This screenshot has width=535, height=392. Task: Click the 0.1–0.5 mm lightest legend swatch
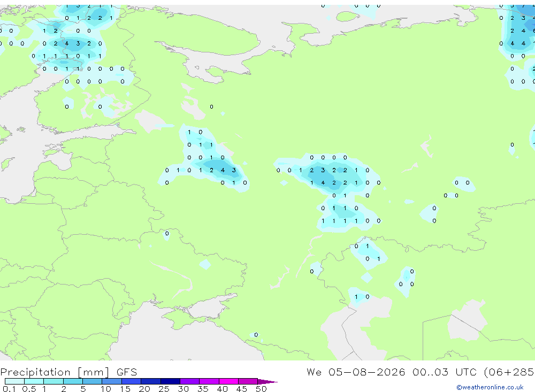point(14,381)
